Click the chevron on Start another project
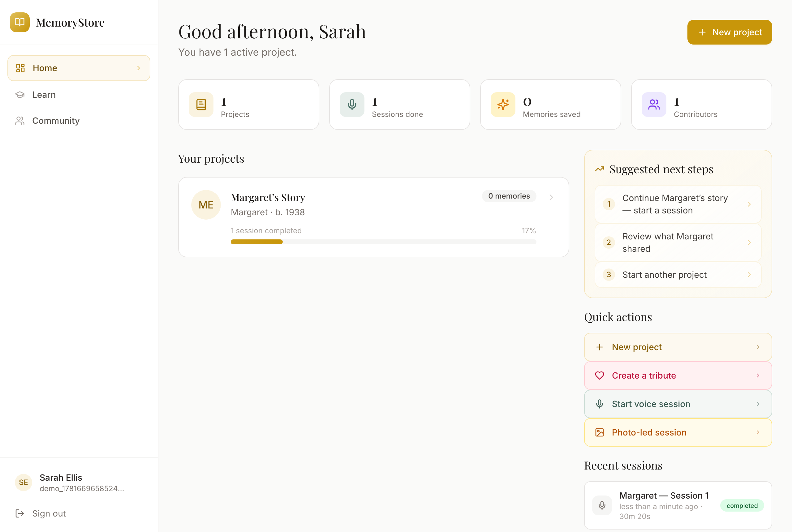Image resolution: width=792 pixels, height=532 pixels. pyautogui.click(x=749, y=274)
